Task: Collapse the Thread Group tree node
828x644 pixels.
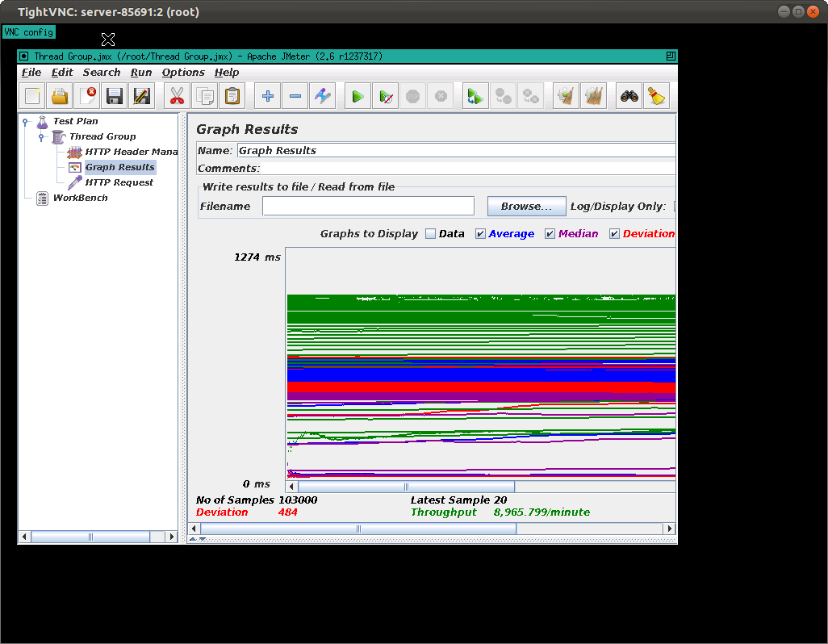Action: 41,137
